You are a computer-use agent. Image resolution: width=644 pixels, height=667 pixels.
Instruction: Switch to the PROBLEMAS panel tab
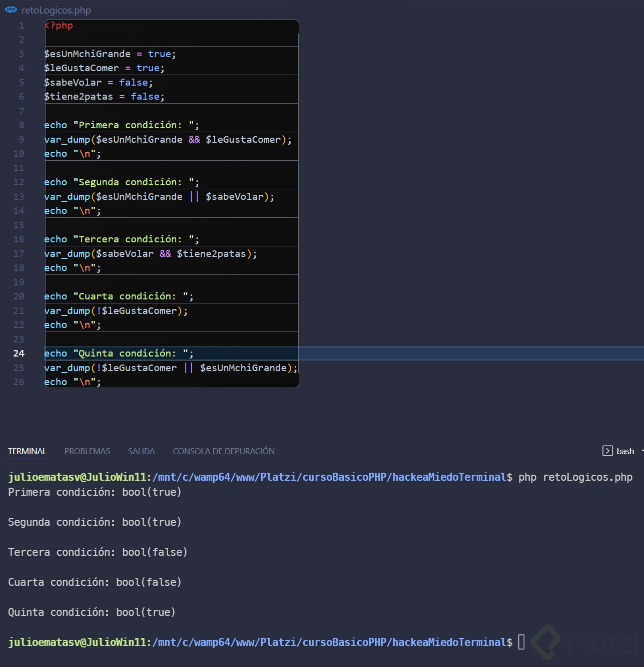click(87, 451)
